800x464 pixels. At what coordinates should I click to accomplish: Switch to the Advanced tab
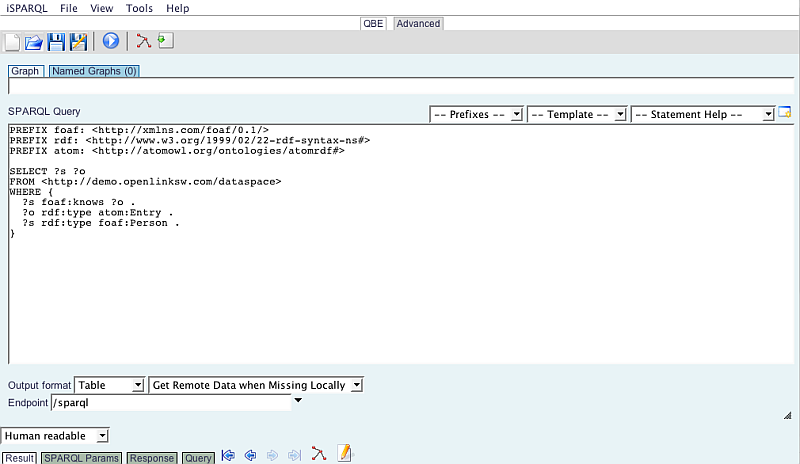(x=418, y=23)
